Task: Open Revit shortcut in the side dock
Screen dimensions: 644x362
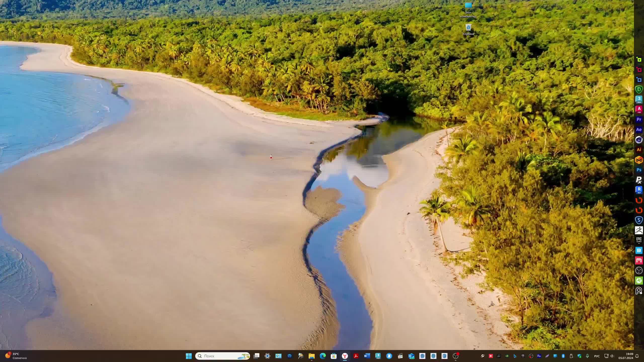Action: click(x=639, y=190)
